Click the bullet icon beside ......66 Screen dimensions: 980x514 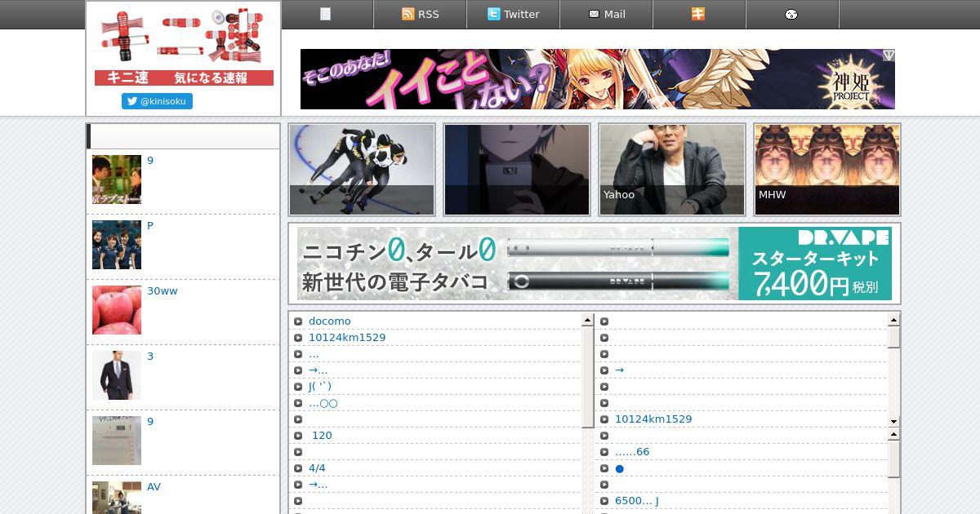(604, 452)
